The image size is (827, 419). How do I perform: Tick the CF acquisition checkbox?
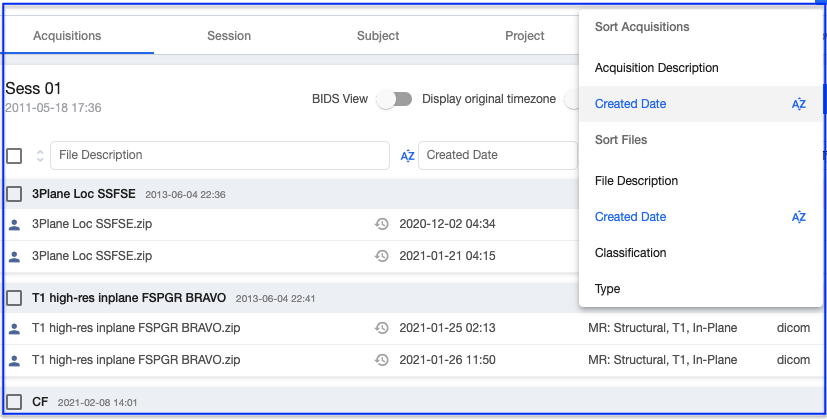click(14, 402)
